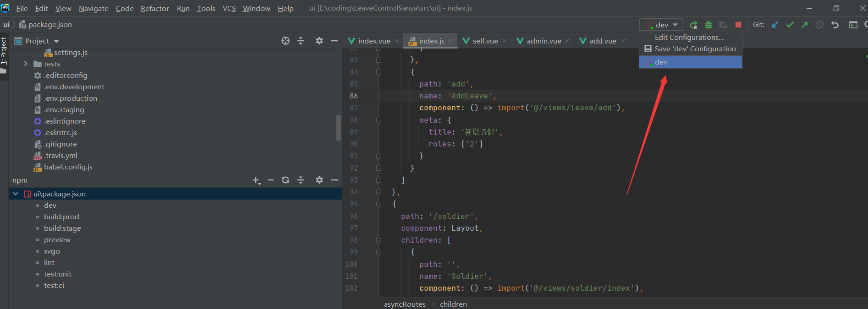
Task: Choose Edit Configurations... from the dropdown
Action: coord(691,37)
